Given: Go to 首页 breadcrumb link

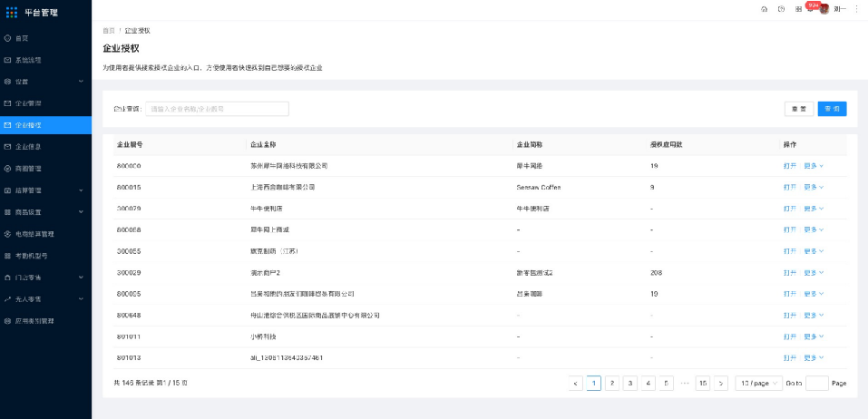Looking at the screenshot, I should pyautogui.click(x=109, y=31).
